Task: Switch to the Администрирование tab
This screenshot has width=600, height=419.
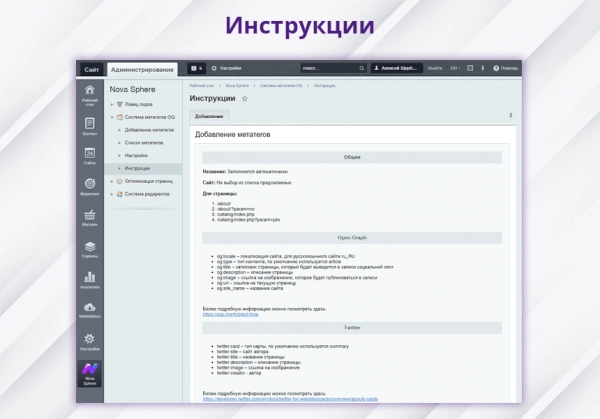Action: point(142,70)
